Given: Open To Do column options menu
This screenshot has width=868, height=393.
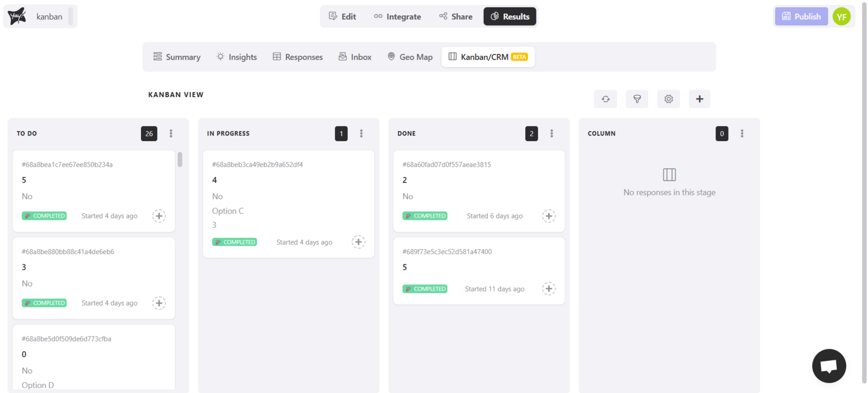Looking at the screenshot, I should (171, 134).
